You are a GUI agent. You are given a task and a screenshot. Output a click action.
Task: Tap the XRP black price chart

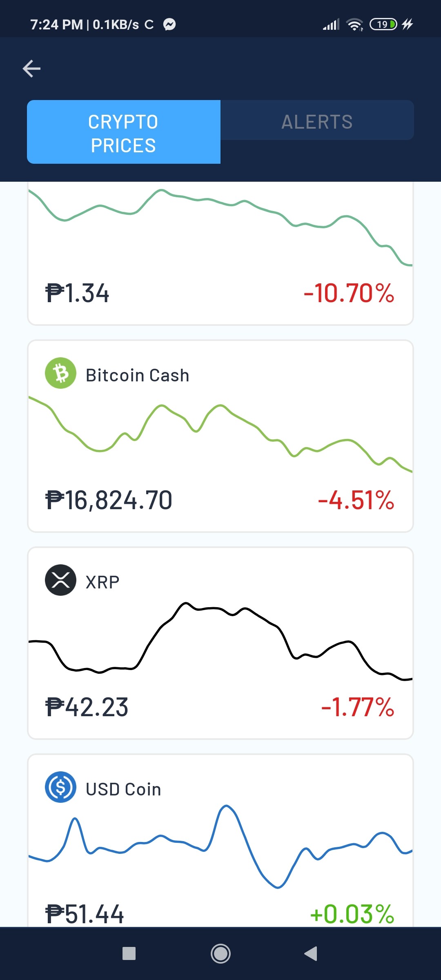pos(220,641)
